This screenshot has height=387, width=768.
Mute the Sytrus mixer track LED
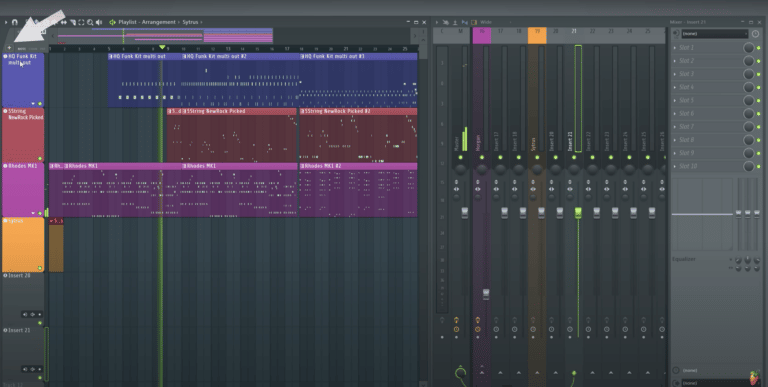pyautogui.click(x=537, y=158)
